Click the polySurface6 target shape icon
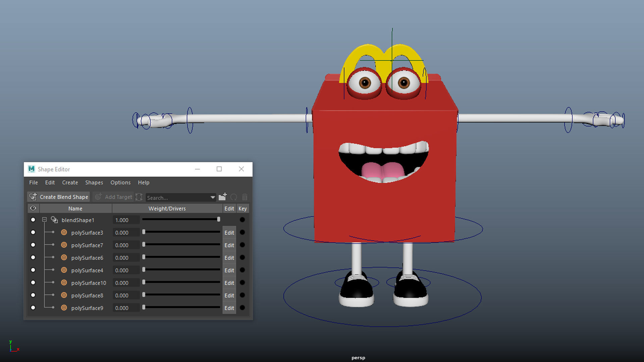The width and height of the screenshot is (644, 362). [64, 257]
